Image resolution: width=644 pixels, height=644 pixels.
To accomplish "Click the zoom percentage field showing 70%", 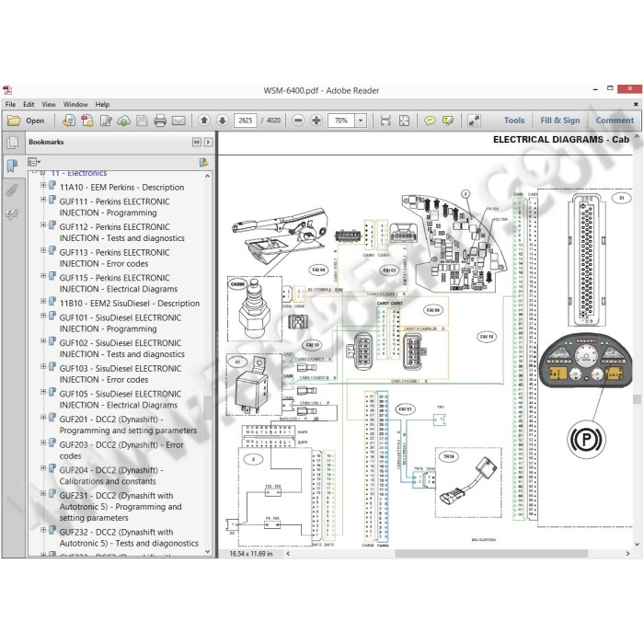I will (341, 121).
